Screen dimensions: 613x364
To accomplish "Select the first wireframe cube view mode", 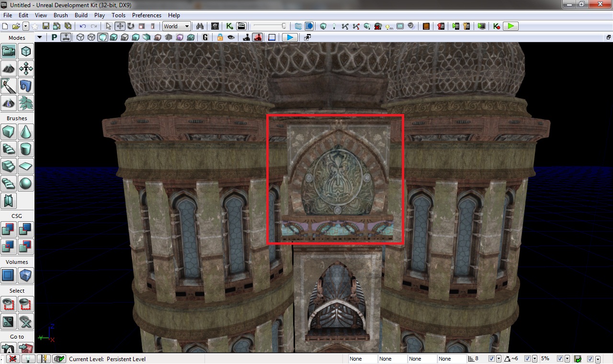I will [80, 37].
